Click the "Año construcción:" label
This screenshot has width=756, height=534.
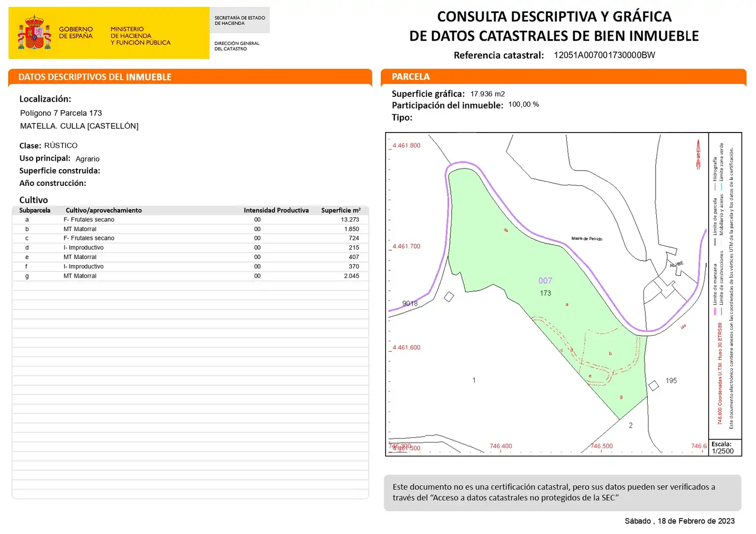click(53, 183)
